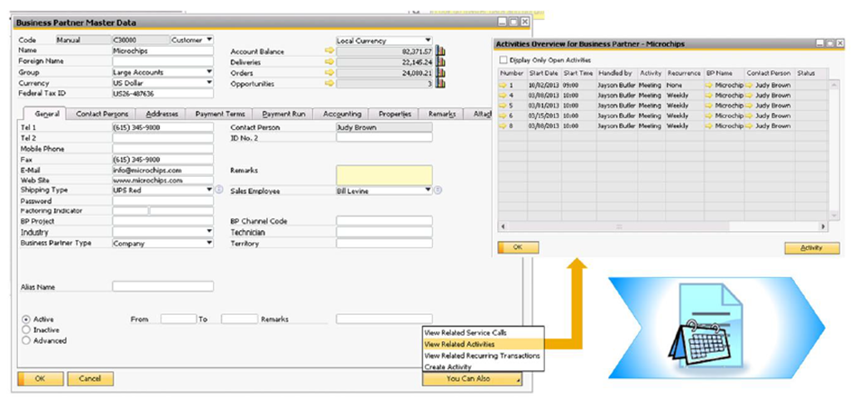The width and height of the screenshot is (868, 417).
Task: Click the Orders link arrow
Action: [x=329, y=72]
